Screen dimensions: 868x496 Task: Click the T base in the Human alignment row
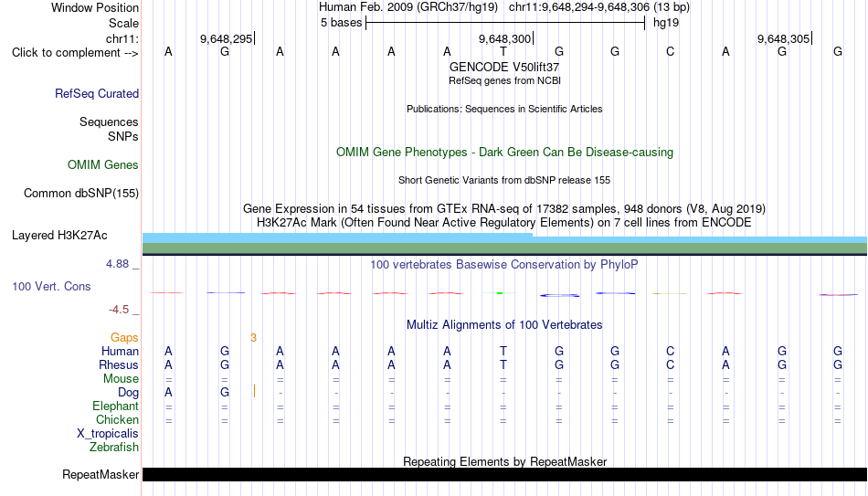(x=503, y=352)
